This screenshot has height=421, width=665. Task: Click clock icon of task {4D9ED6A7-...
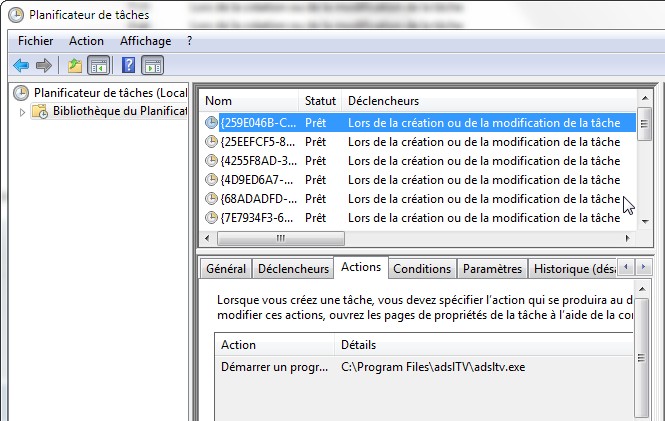(x=211, y=180)
